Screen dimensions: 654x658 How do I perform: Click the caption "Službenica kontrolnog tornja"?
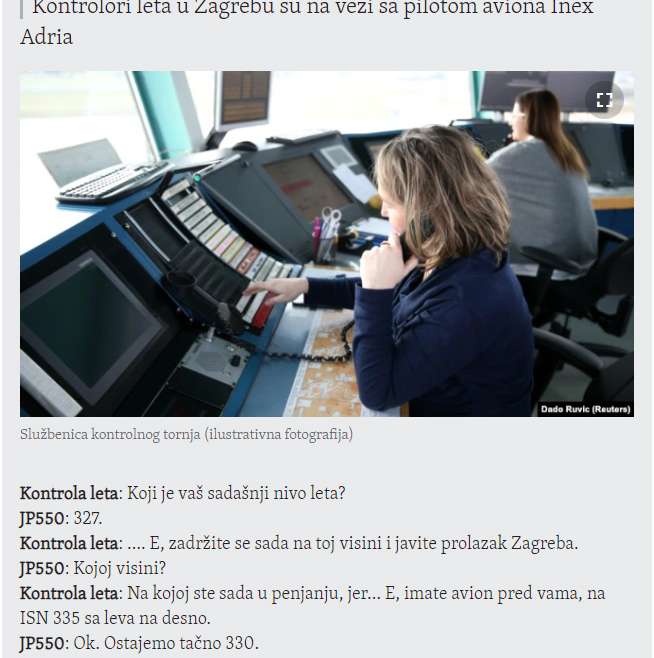[110, 434]
